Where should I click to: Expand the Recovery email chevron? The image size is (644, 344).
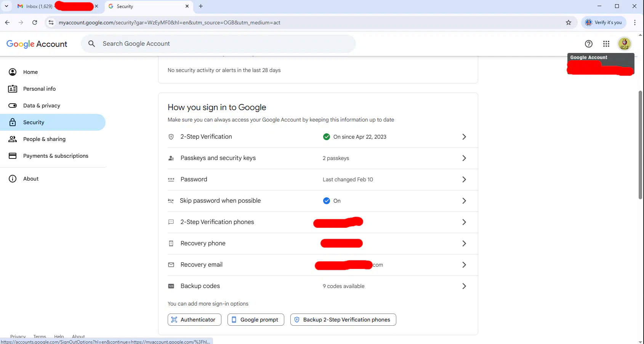click(x=464, y=265)
